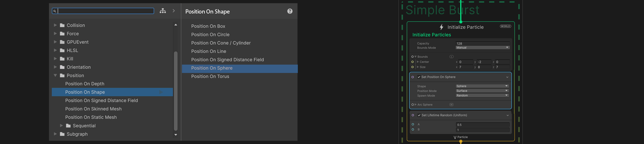Click the L space icon next to Bounds
Viewport: 644px width, 144px height.
point(451,57)
